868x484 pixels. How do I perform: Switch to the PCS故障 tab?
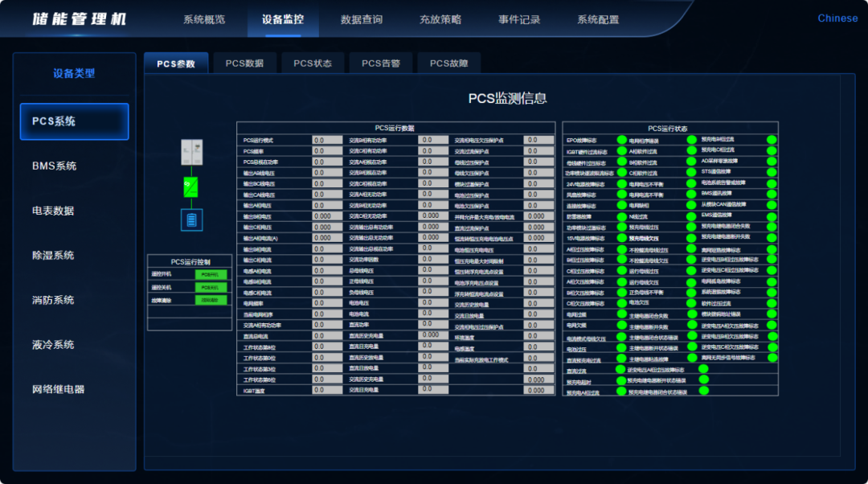coord(449,64)
